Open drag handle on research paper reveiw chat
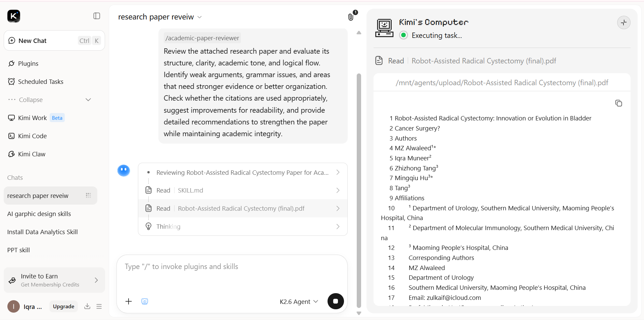The height and width of the screenshot is (320, 644). (88, 196)
